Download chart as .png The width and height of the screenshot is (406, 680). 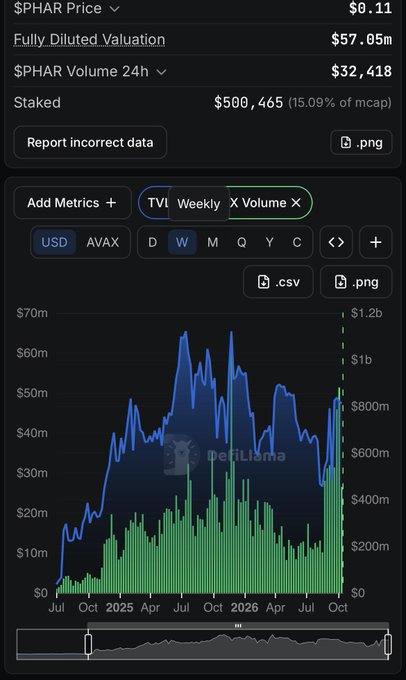click(x=356, y=282)
